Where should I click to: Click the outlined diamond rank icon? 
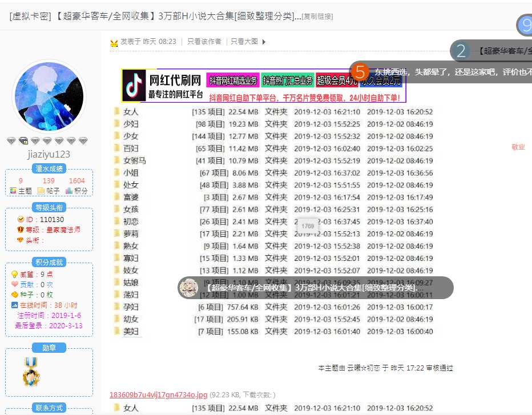coord(23,140)
